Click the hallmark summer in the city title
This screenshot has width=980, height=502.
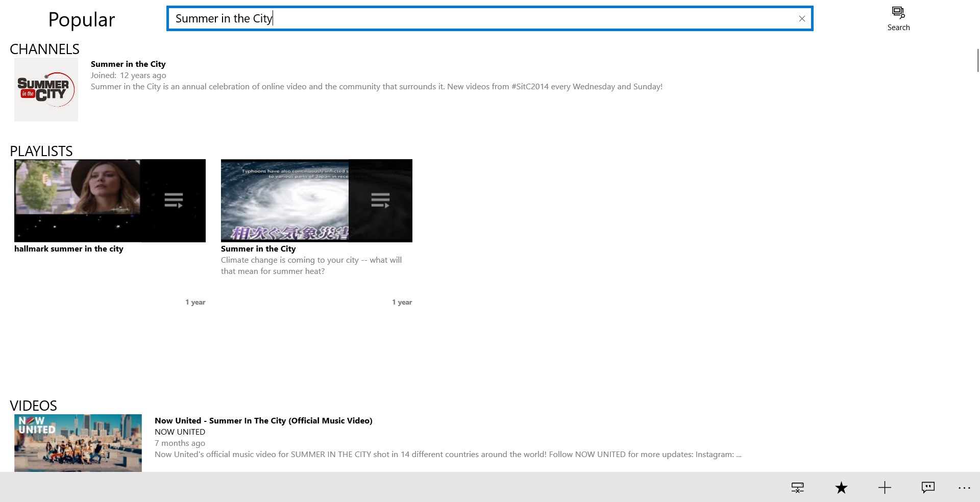click(x=69, y=249)
